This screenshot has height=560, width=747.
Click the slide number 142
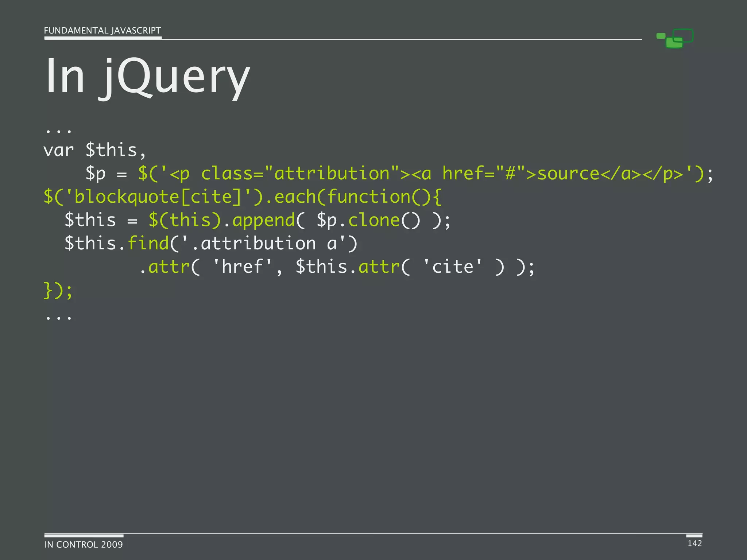pyautogui.click(x=694, y=544)
